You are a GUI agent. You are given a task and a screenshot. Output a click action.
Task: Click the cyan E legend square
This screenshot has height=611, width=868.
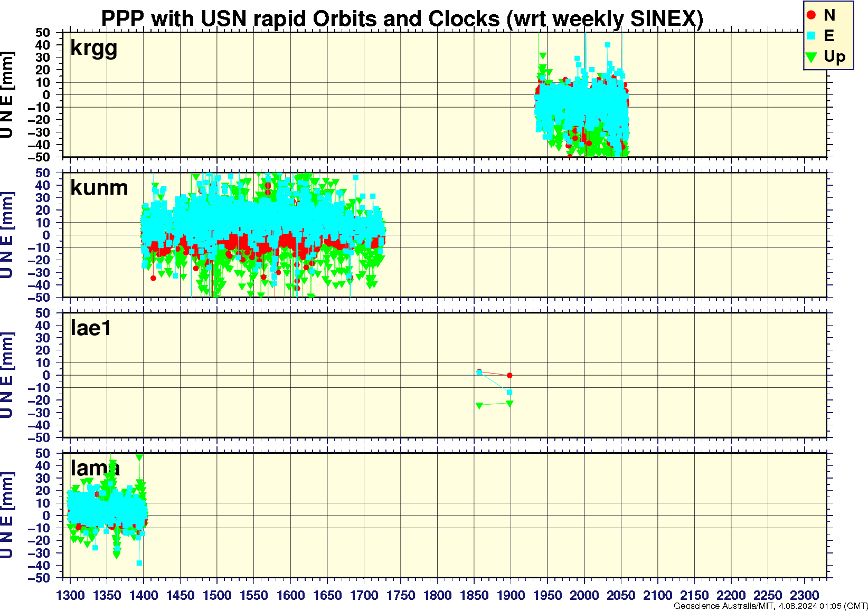click(812, 35)
